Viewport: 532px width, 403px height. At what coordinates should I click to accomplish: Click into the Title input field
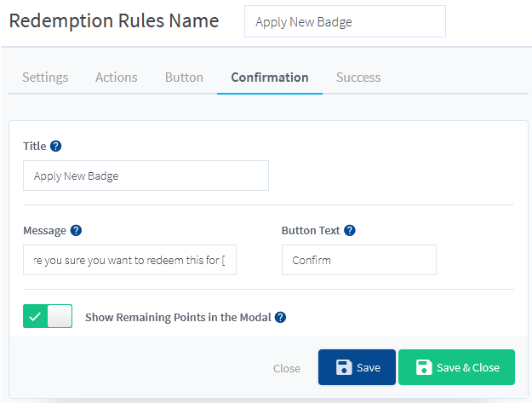click(146, 176)
